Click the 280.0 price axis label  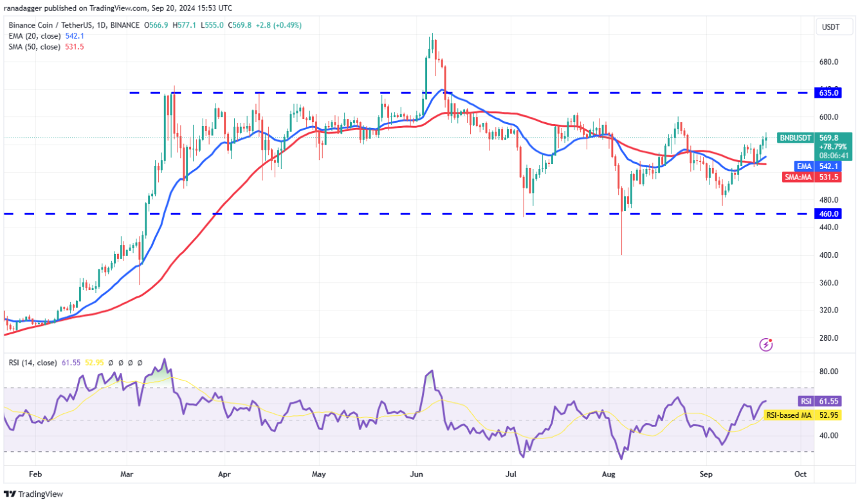828,338
